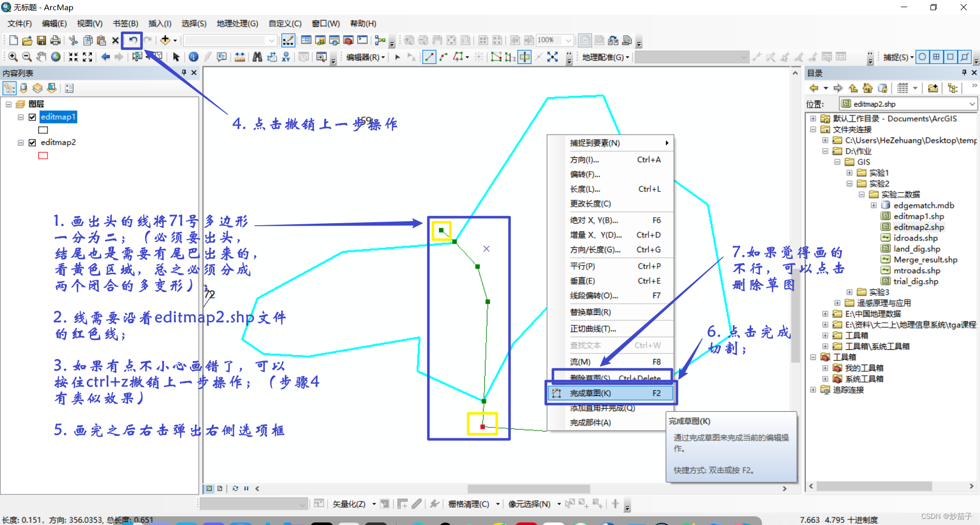This screenshot has width=980, height=525.
Task: Select the Zoom In magnifier tool
Action: (x=13, y=57)
